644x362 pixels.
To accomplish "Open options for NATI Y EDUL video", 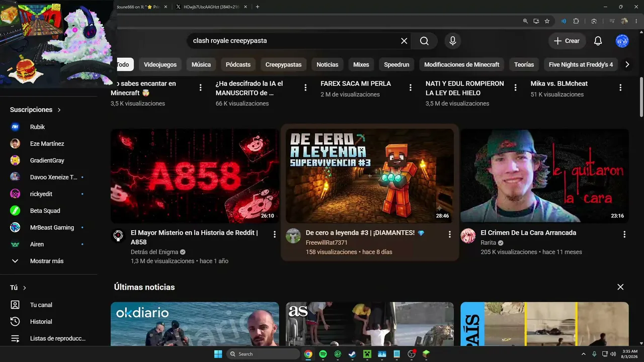I will [515, 87].
